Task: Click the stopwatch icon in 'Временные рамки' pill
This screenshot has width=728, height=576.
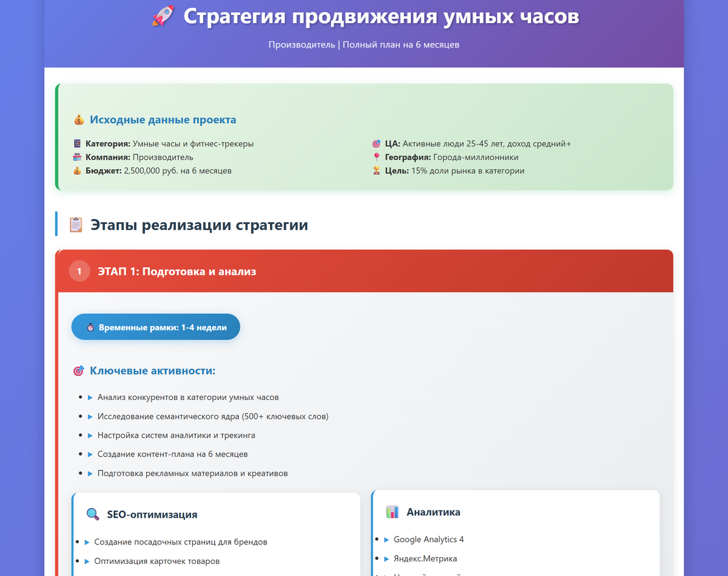Action: (x=90, y=327)
